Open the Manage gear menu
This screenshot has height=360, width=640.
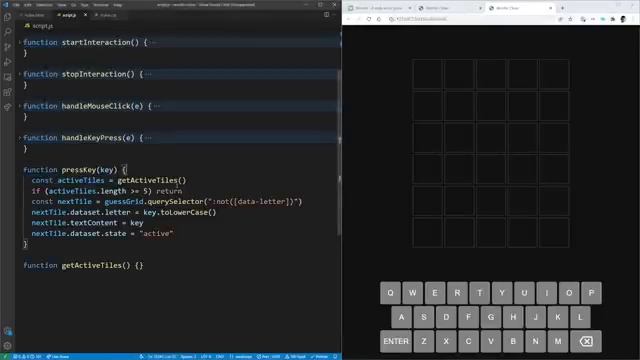click(x=7, y=346)
